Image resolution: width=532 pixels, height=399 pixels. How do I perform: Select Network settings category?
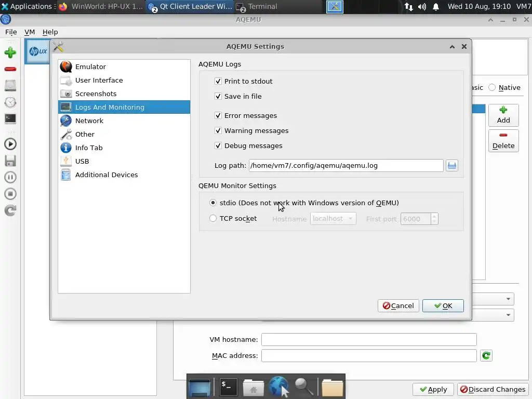pos(124,121)
